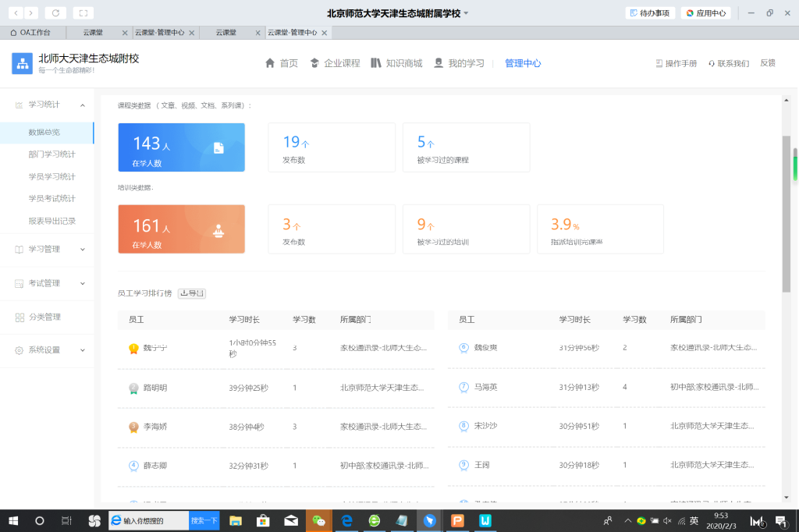
Task: Open Windows Start menu
Action: (14, 521)
